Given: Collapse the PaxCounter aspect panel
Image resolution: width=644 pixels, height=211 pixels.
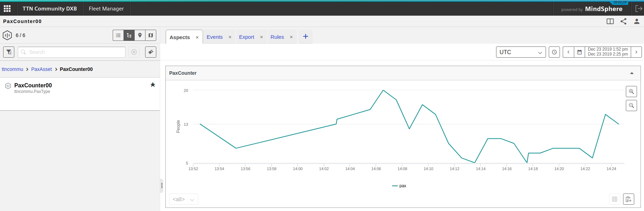Looking at the screenshot, I should point(631,73).
